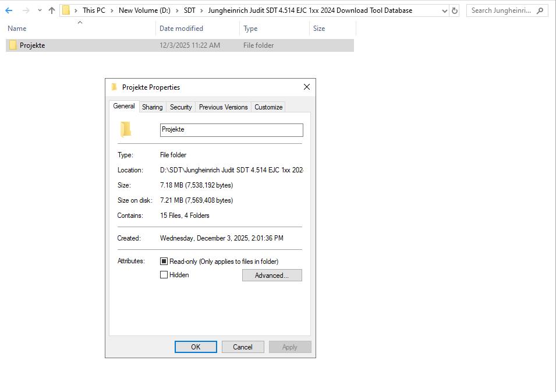The height and width of the screenshot is (392, 556).
Task: Click the Cancel button
Action: point(243,347)
